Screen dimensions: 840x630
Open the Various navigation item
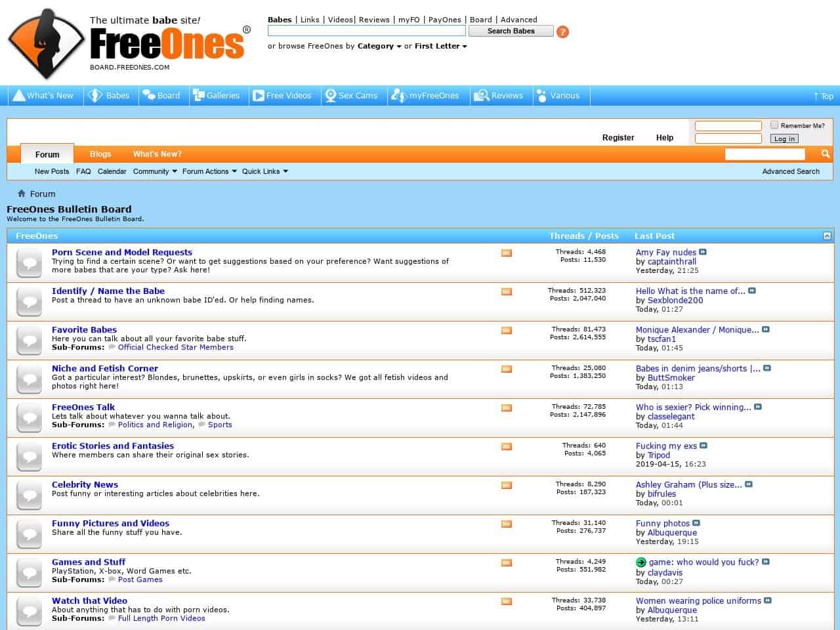558,95
